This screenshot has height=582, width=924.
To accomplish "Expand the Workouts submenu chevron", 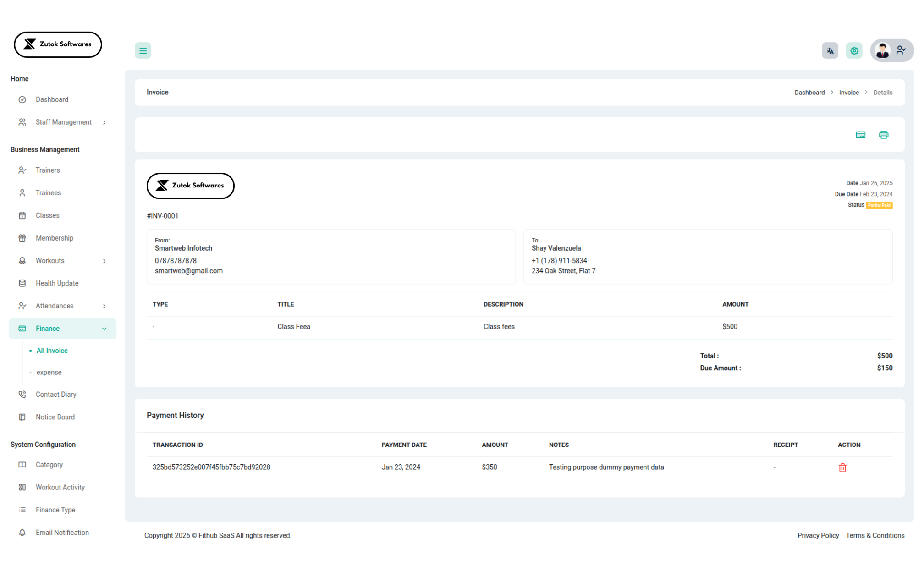I will point(104,261).
